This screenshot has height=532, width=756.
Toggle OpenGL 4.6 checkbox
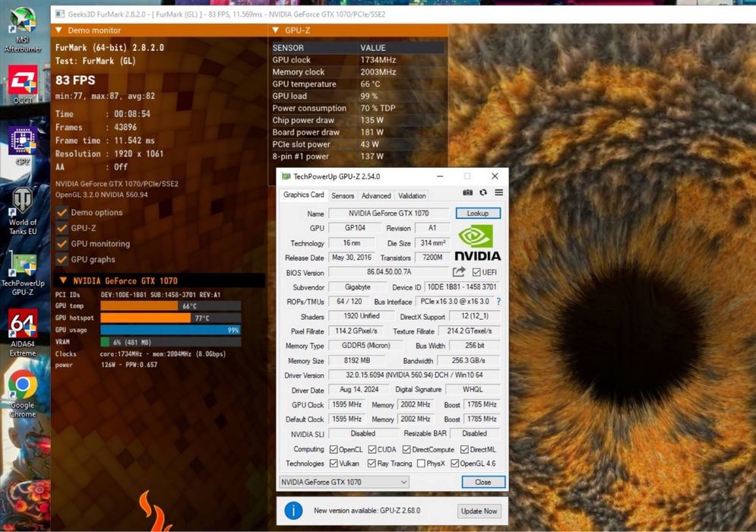pyautogui.click(x=454, y=463)
